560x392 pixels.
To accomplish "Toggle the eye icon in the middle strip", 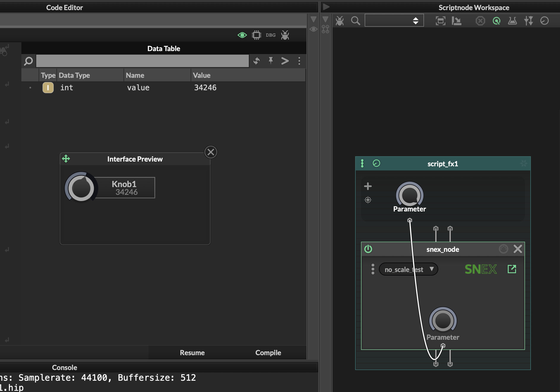I will tap(314, 29).
